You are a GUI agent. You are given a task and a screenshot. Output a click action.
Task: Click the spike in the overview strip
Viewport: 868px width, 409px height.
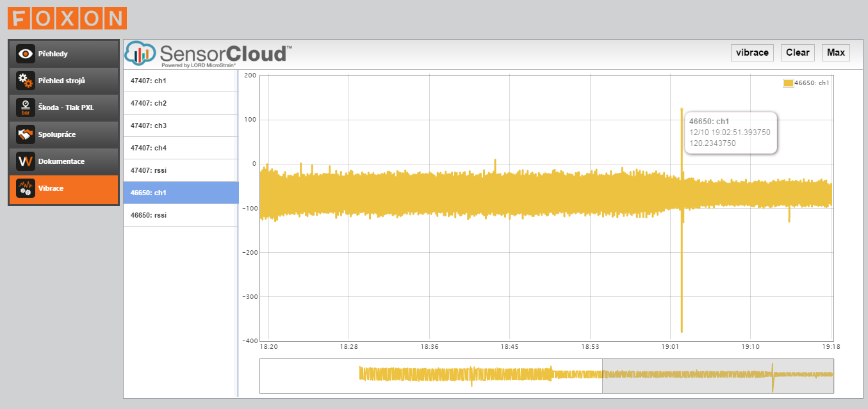click(773, 377)
